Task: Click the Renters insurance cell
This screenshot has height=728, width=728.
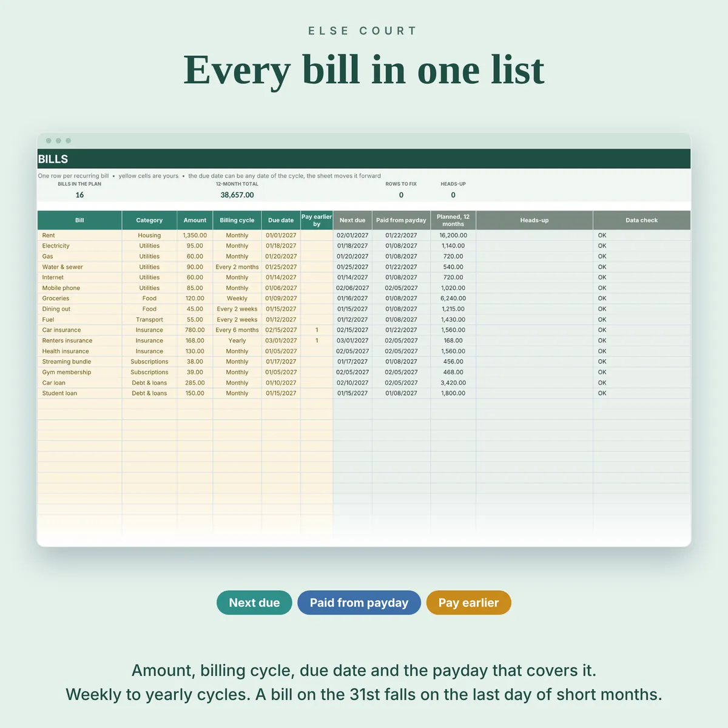Action: pos(79,340)
